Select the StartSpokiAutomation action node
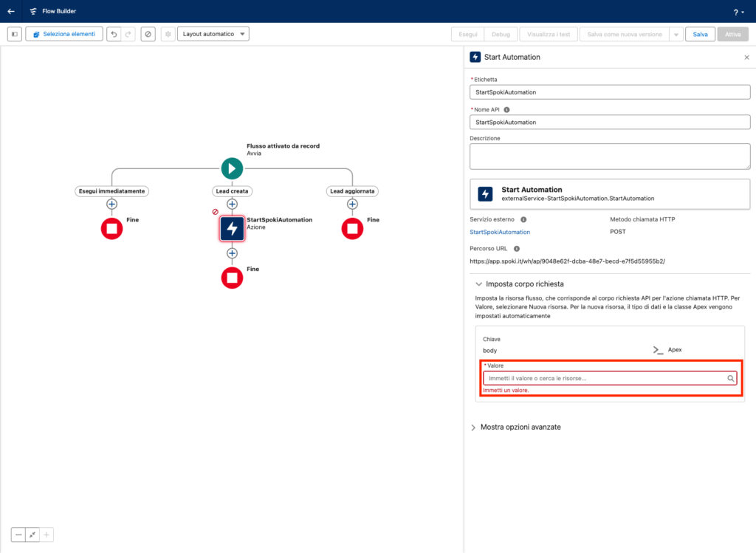Screen dimensions: 756x553 point(232,229)
